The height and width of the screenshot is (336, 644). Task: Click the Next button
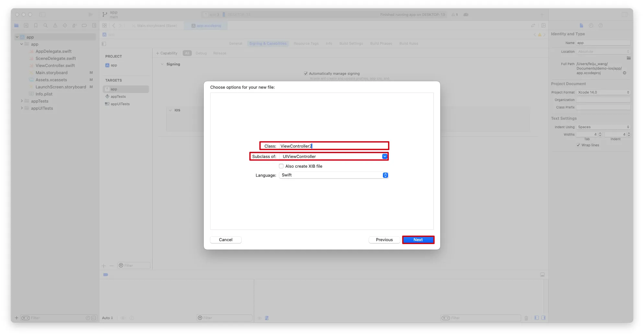(418, 240)
